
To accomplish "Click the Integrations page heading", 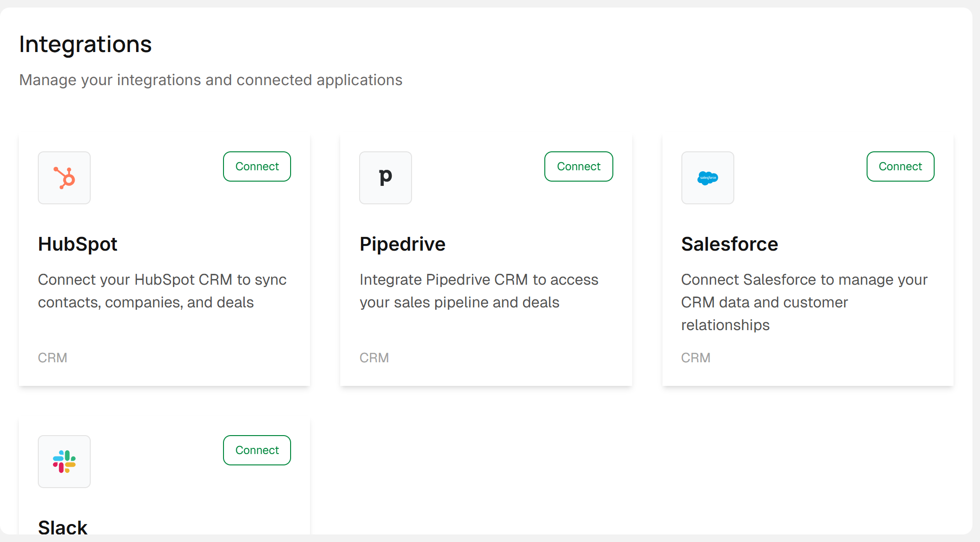I will coord(86,44).
